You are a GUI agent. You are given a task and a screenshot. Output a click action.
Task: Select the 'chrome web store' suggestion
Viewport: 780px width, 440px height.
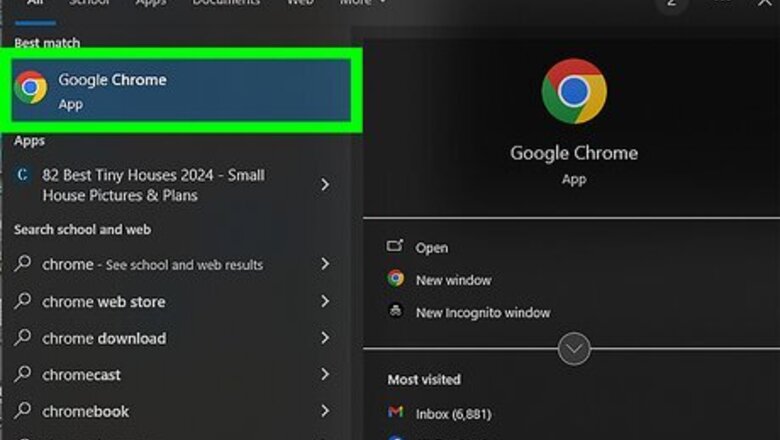tap(103, 302)
